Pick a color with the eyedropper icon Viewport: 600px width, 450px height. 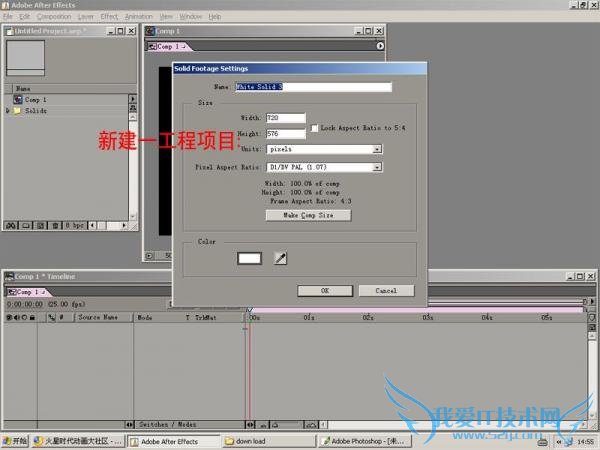[280, 258]
